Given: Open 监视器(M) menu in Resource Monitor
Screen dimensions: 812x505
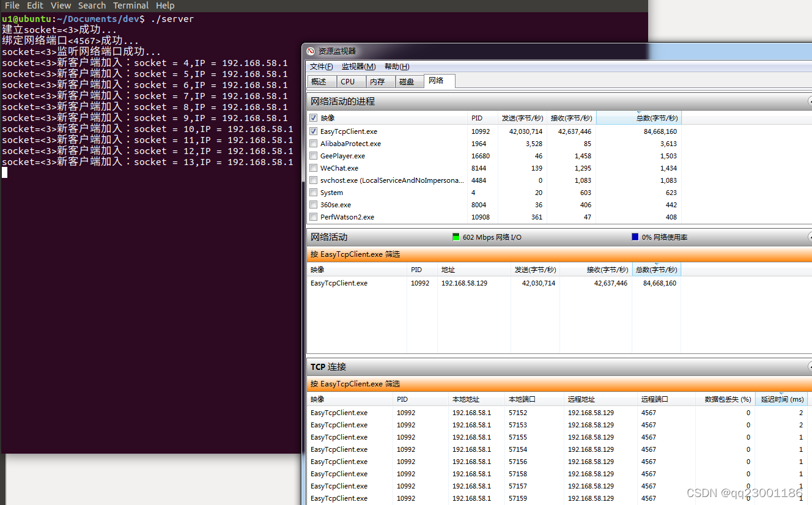Looking at the screenshot, I should pyautogui.click(x=358, y=67).
